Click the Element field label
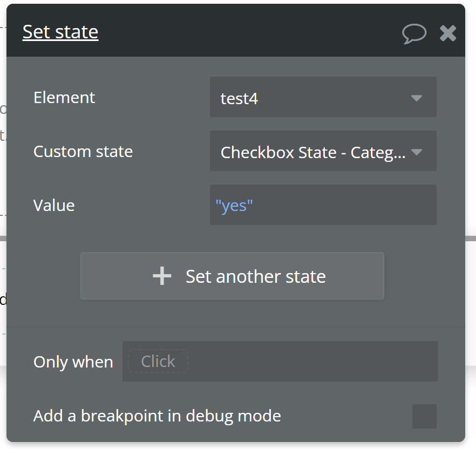 64,97
